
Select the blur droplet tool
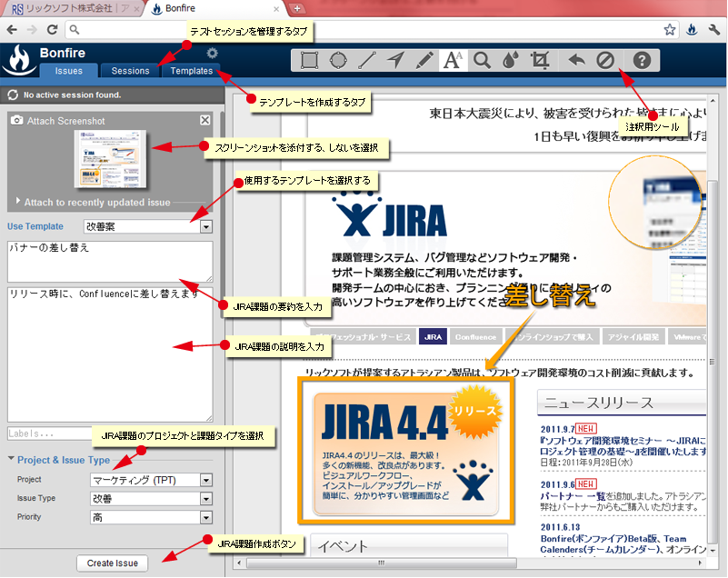(511, 60)
